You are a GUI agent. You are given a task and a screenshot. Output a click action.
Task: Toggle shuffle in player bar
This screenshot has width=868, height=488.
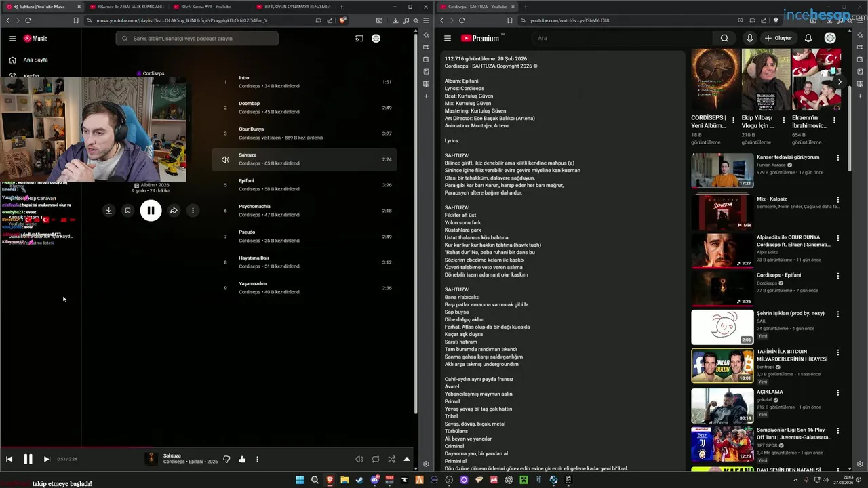pos(391,459)
